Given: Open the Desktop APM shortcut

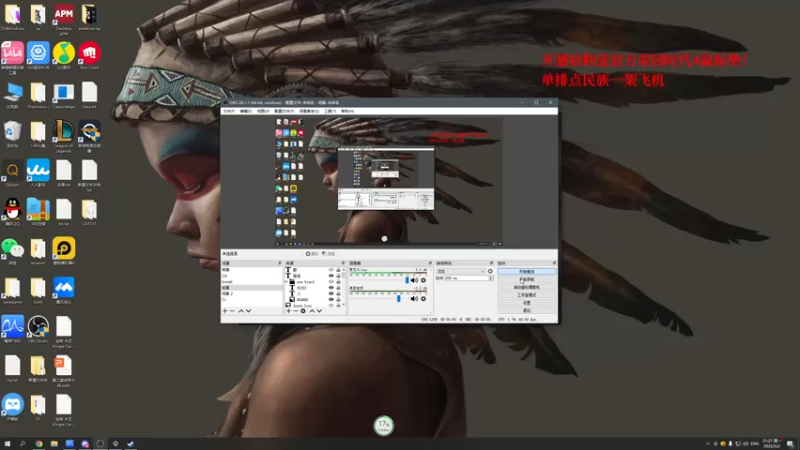Looking at the screenshot, I should click(64, 18).
